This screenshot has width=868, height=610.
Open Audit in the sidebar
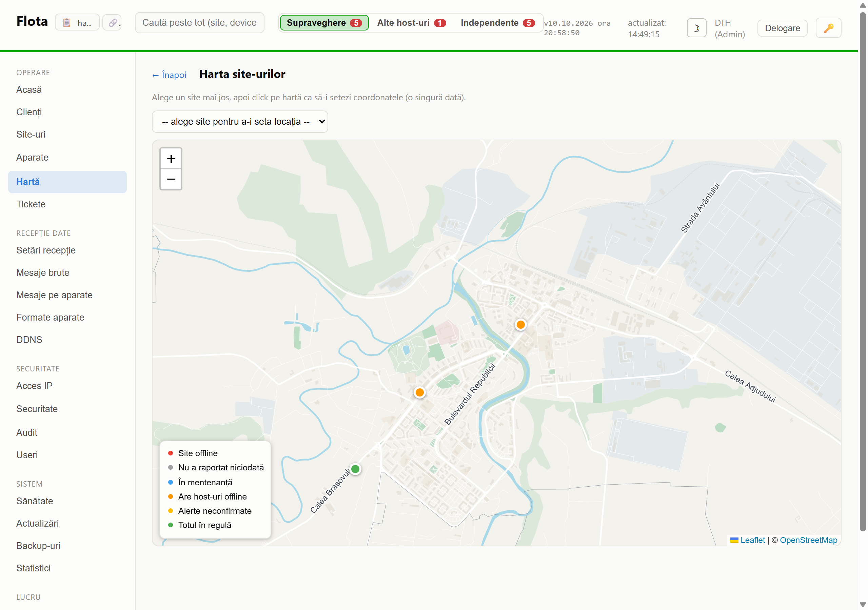point(67,433)
